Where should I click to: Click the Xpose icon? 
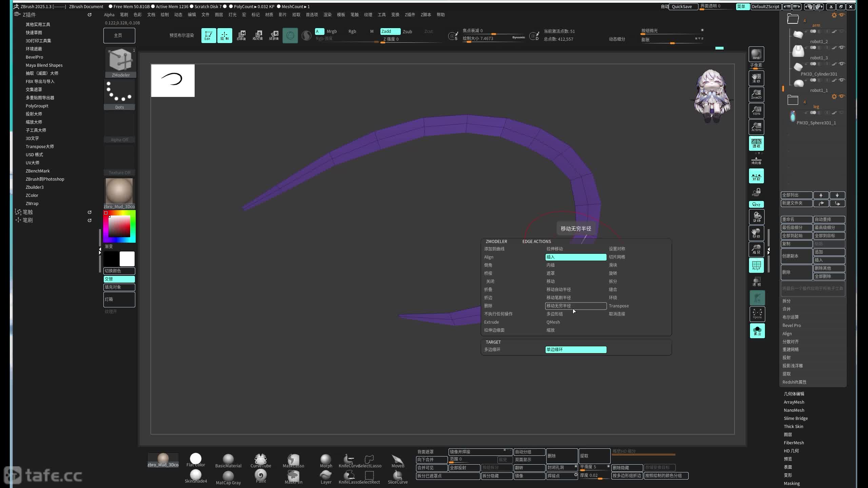757,314
